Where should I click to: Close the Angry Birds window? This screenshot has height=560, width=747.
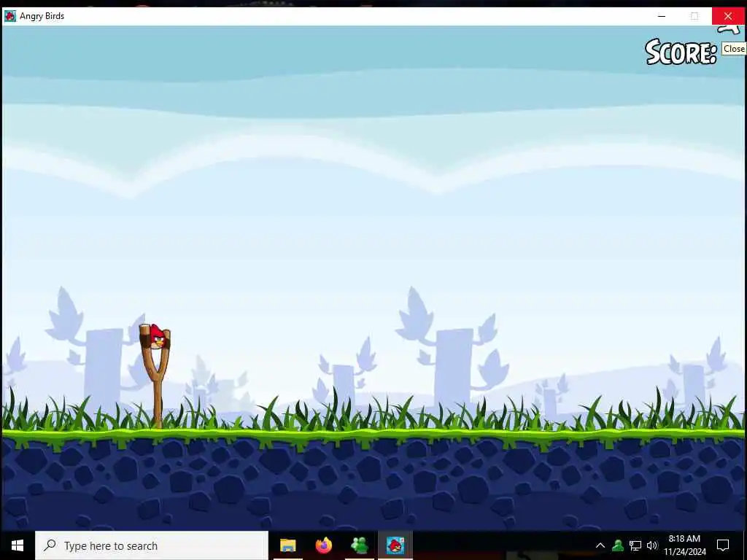point(728,16)
